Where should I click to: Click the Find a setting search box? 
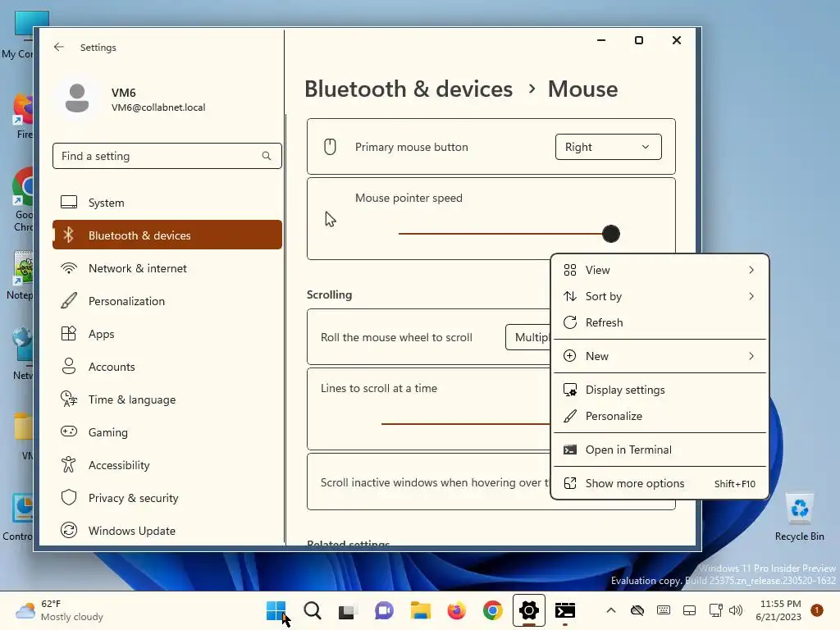click(167, 156)
